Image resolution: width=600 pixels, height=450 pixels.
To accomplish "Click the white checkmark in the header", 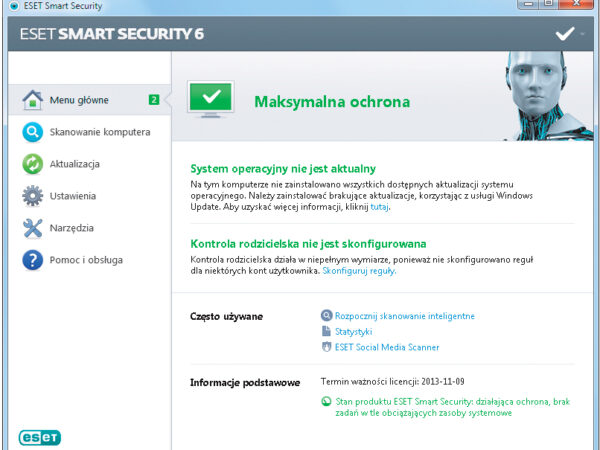I will point(565,34).
